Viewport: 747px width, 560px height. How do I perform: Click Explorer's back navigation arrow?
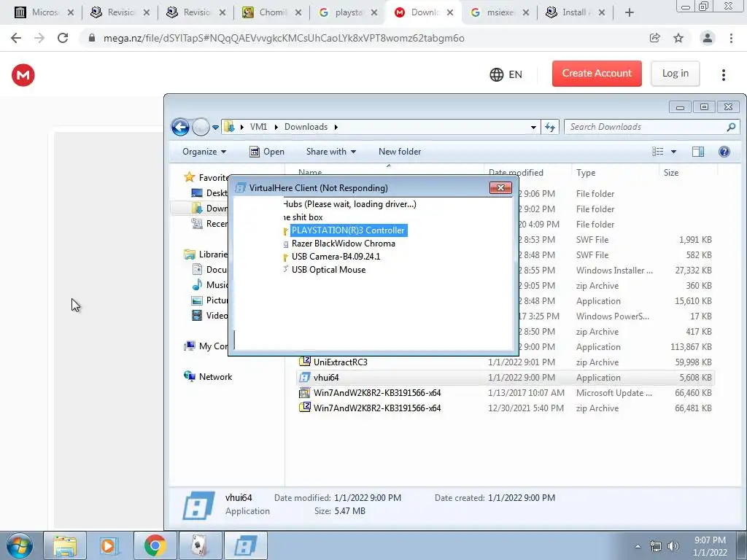click(x=181, y=127)
